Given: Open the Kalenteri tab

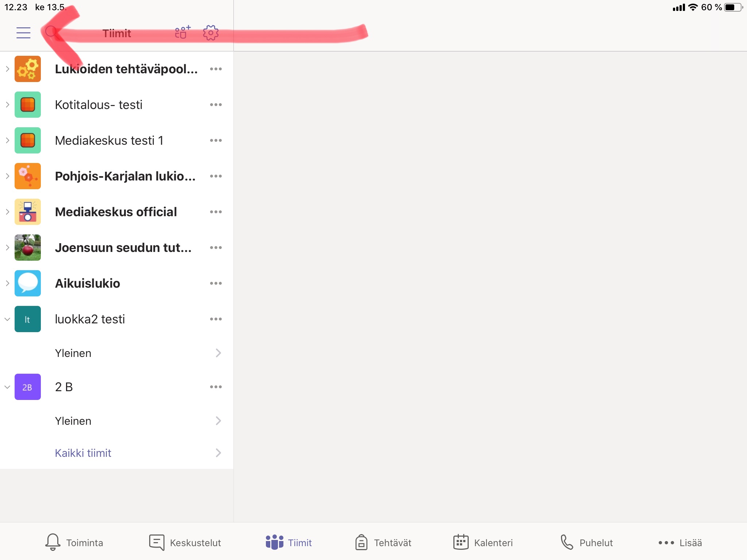Looking at the screenshot, I should 483,542.
